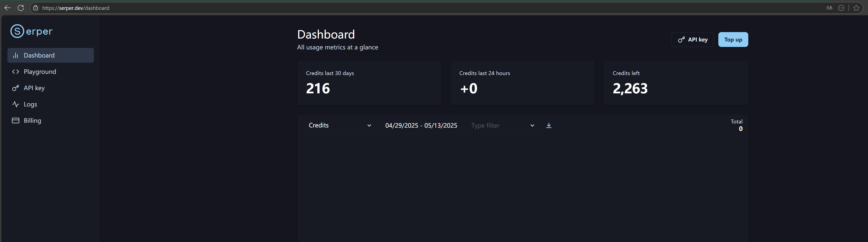The width and height of the screenshot is (868, 242).
Task: Open the Billing page from sidebar
Action: (32, 121)
